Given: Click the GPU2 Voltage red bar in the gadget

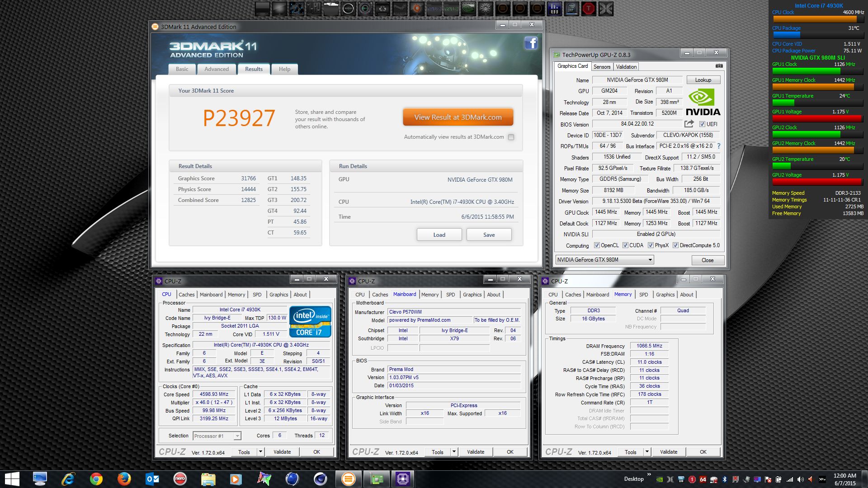Looking at the screenshot, I should click(x=817, y=182).
